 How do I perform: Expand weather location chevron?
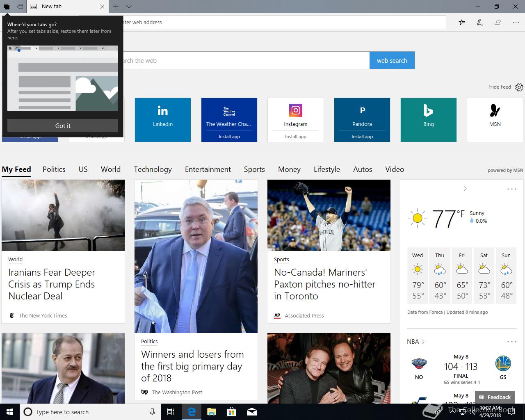[x=465, y=189]
